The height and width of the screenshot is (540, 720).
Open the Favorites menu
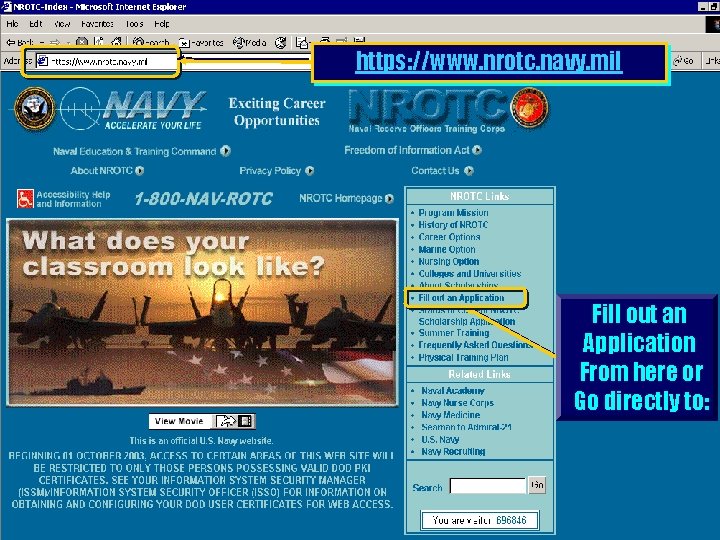point(97,24)
